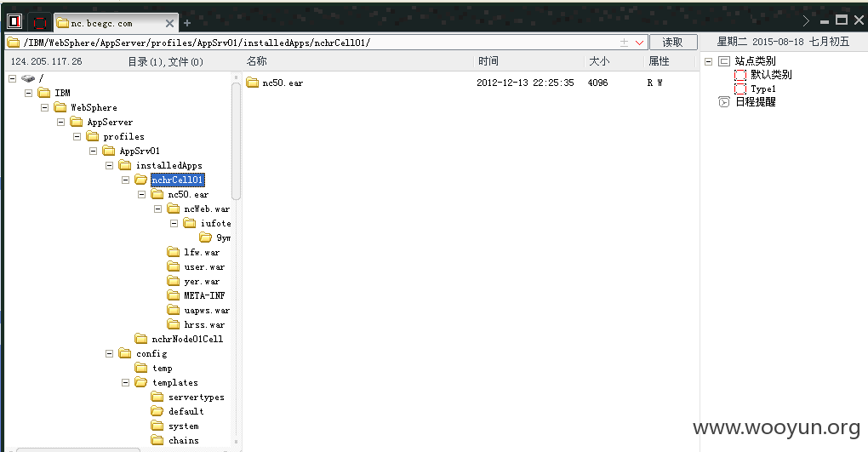The image size is (868, 452).
Task: Click the yer.war folder icon
Action: tap(174, 282)
